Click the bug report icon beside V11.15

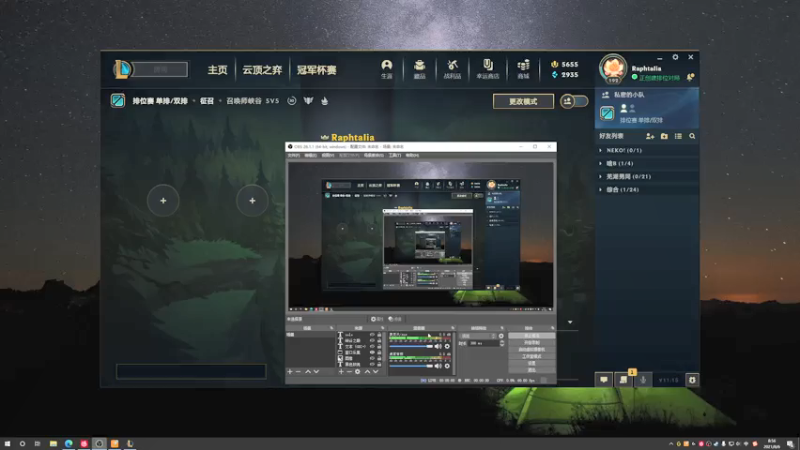pos(692,380)
